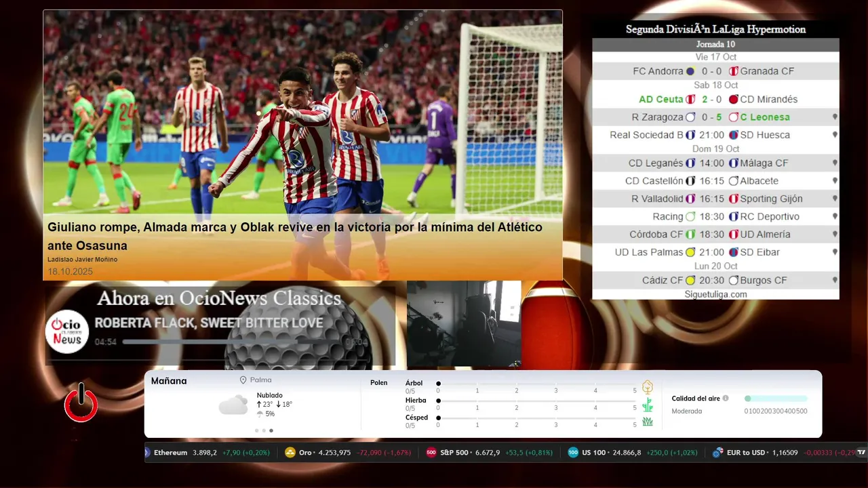The image size is (868, 488).
Task: Click the Oro gold coin icon
Action: 290,453
